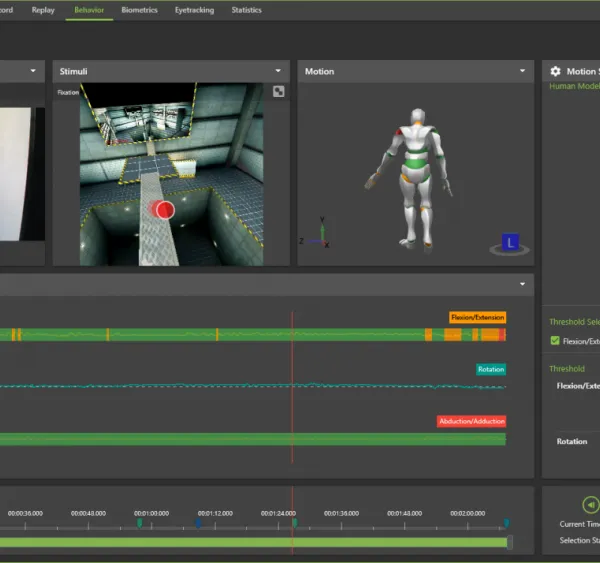This screenshot has height=563, width=600.
Task: Click the selection range bar end handle
Action: (x=510, y=542)
